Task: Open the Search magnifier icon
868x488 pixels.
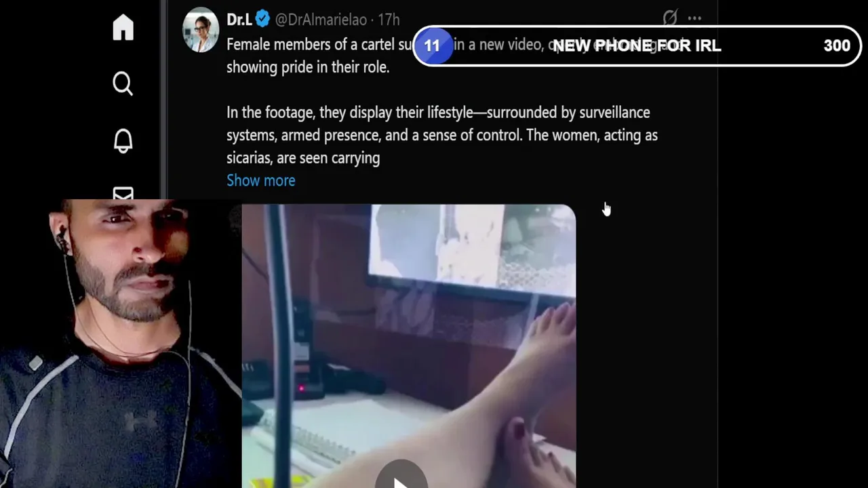Action: 123,84
